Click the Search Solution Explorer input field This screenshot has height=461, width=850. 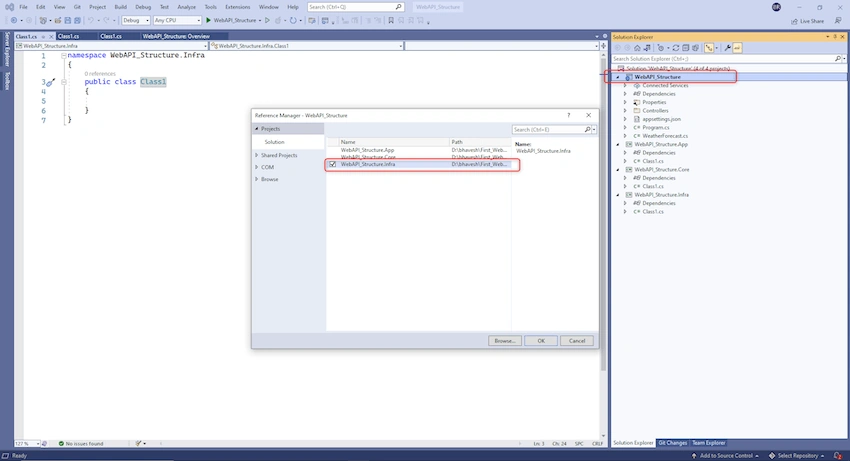(723, 59)
